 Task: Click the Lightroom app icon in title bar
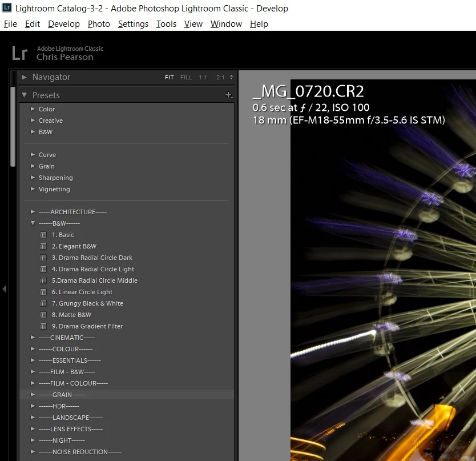pos(7,7)
